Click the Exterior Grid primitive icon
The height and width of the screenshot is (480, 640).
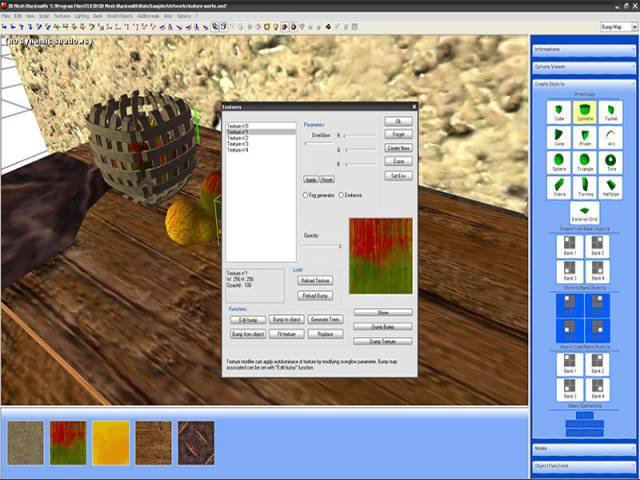585,211
